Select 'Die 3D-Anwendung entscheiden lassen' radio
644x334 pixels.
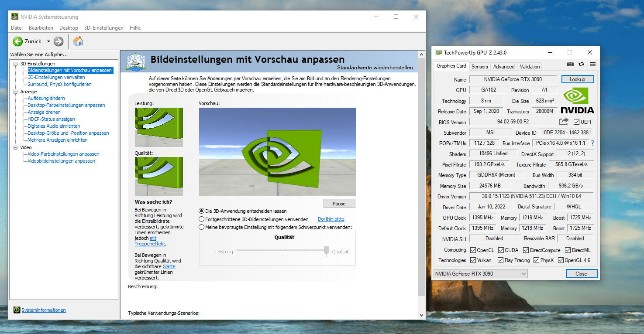(201, 211)
